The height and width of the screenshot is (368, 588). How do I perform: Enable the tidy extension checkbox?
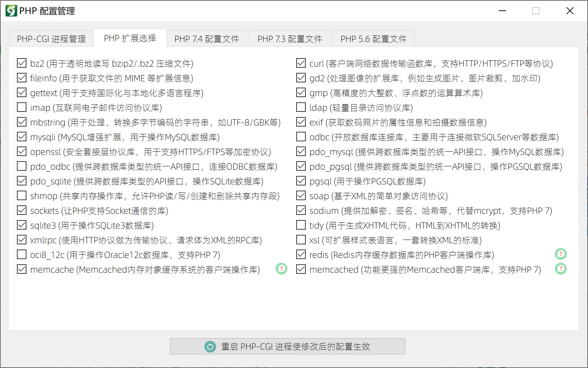point(301,225)
